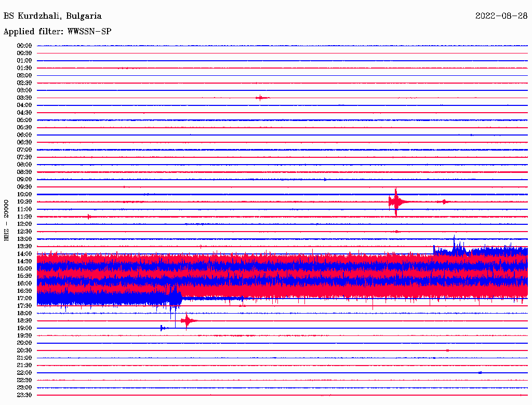This screenshot has height=405, width=532.
Task: Click the 03:30 time label
Action: (24, 98)
